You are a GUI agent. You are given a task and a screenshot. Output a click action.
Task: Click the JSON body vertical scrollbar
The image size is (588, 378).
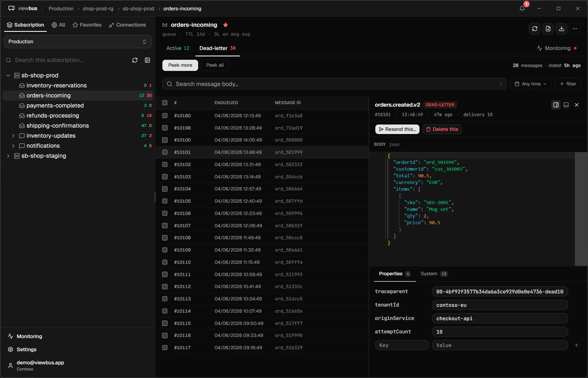[581, 209]
